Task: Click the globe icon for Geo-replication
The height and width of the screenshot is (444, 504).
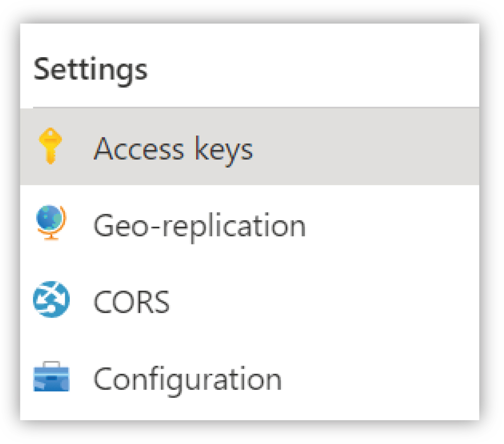Action: tap(51, 223)
